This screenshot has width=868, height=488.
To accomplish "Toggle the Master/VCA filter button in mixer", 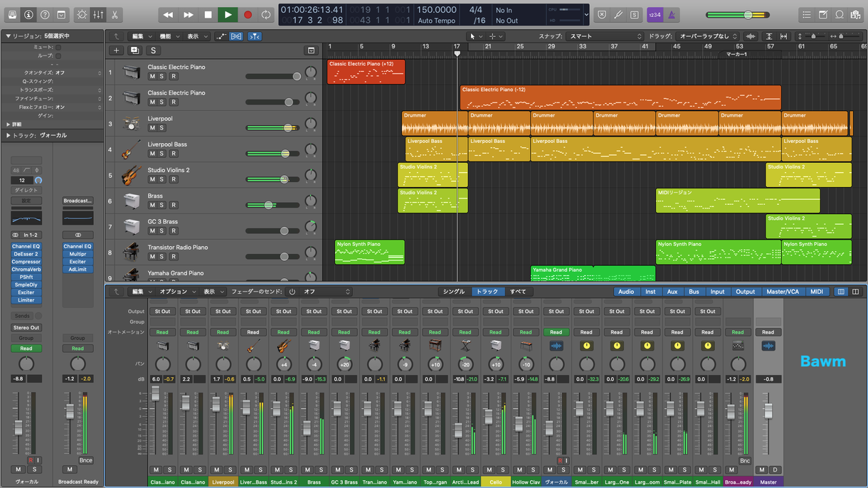I will pos(783,292).
